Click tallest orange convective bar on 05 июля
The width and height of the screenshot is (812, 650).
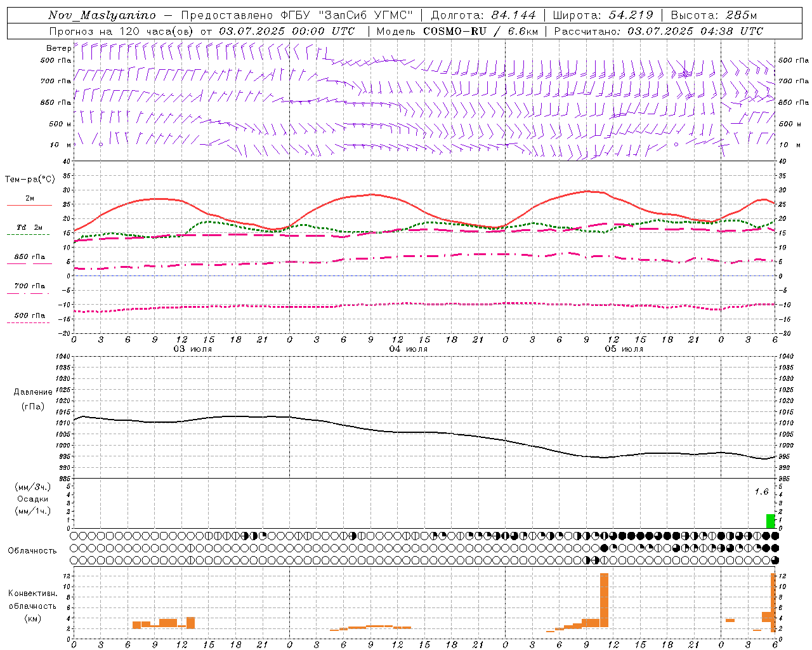click(604, 600)
